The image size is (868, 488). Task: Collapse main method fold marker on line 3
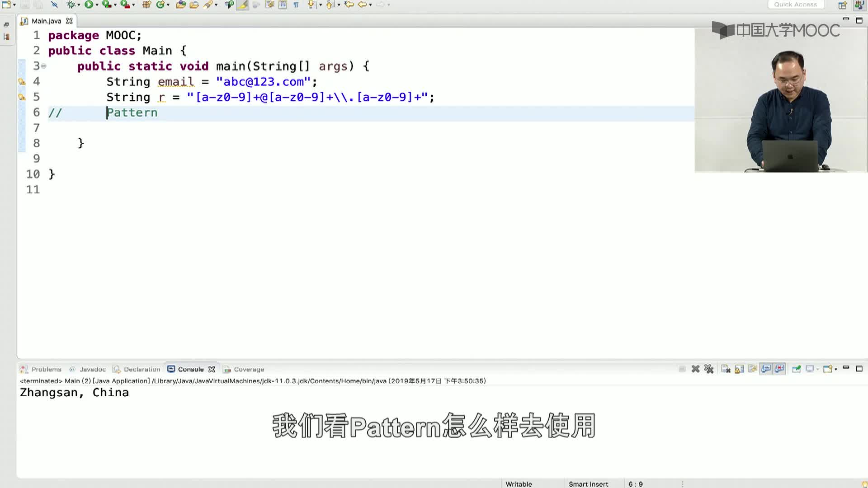(x=44, y=66)
